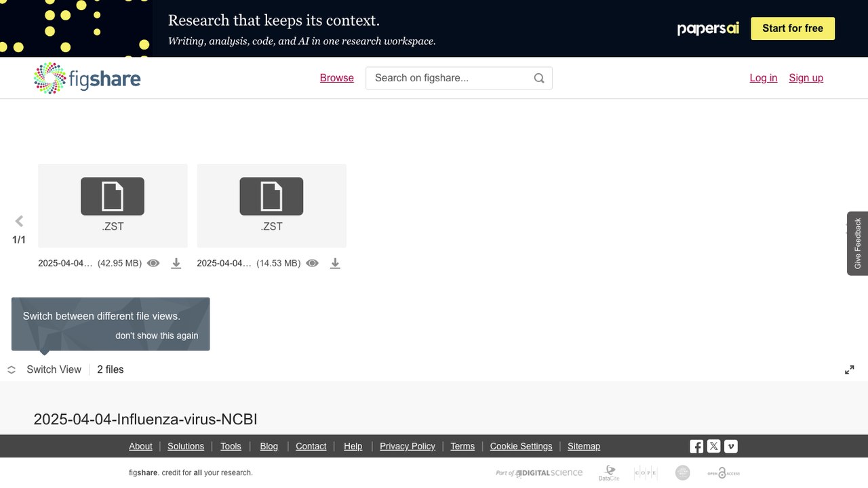The height and width of the screenshot is (488, 868).
Task: Enter fullscreen file viewer
Action: [849, 369]
